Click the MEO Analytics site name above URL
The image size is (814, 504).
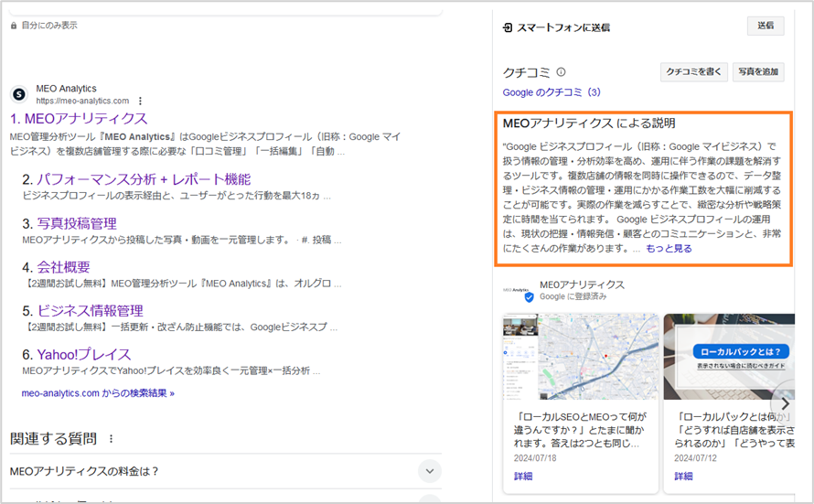point(67,89)
